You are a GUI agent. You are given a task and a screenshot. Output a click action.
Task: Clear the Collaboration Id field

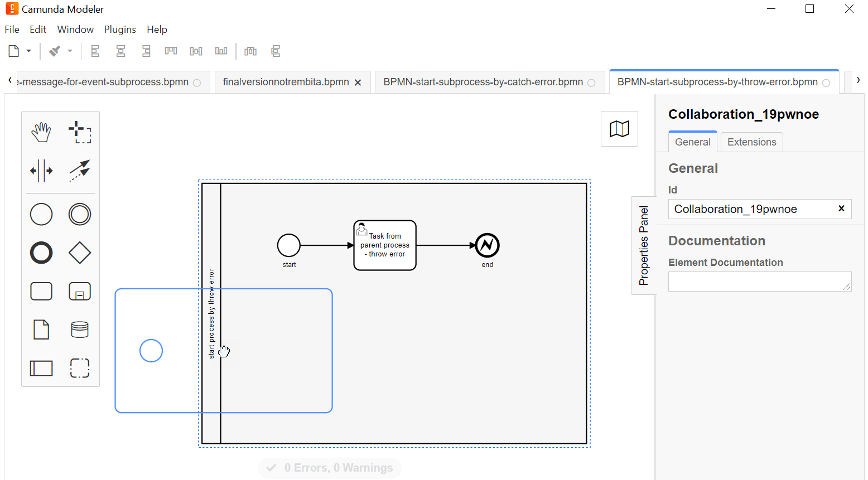[841, 209]
